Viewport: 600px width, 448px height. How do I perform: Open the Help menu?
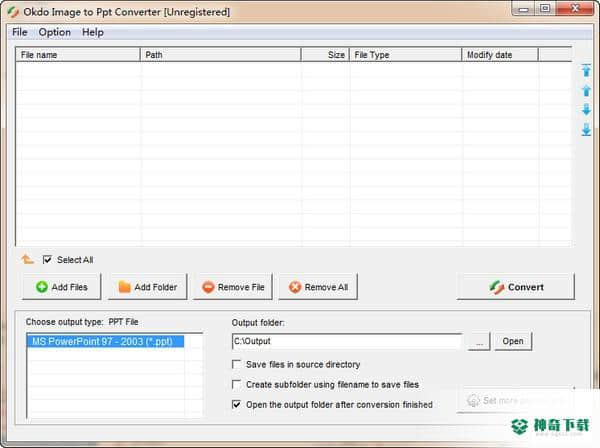click(93, 32)
